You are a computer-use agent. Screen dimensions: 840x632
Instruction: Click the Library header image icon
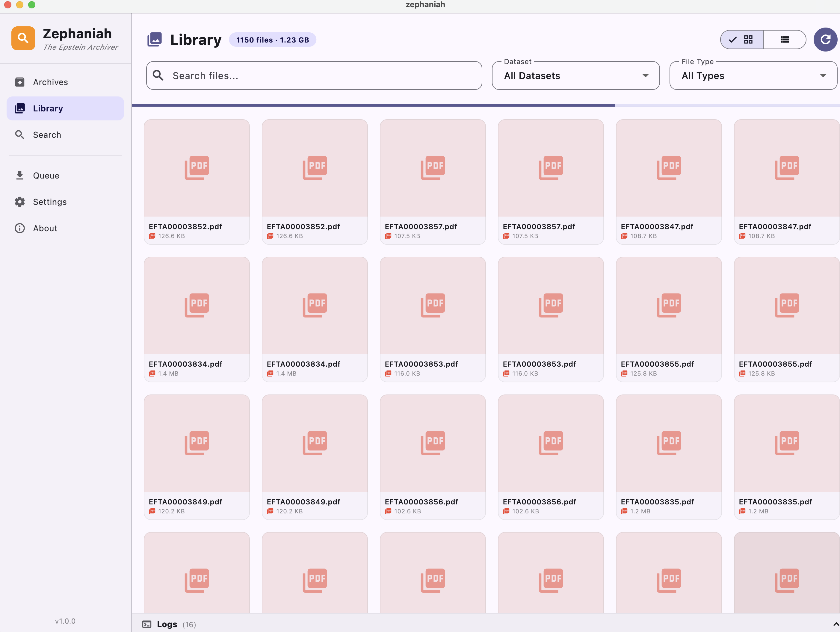click(x=155, y=40)
